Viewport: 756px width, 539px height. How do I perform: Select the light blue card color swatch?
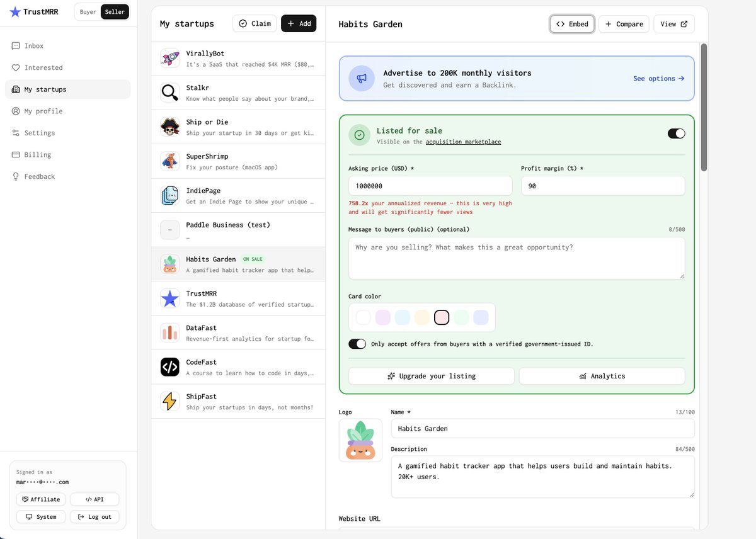(403, 317)
